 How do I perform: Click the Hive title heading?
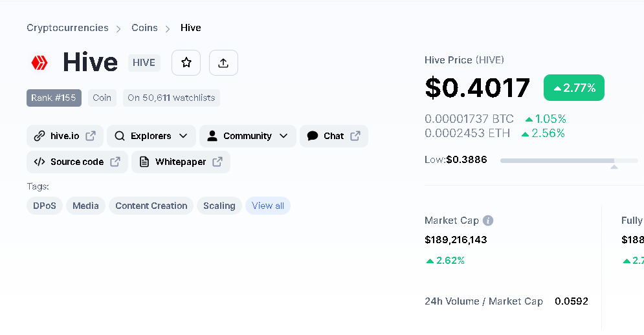(x=91, y=62)
